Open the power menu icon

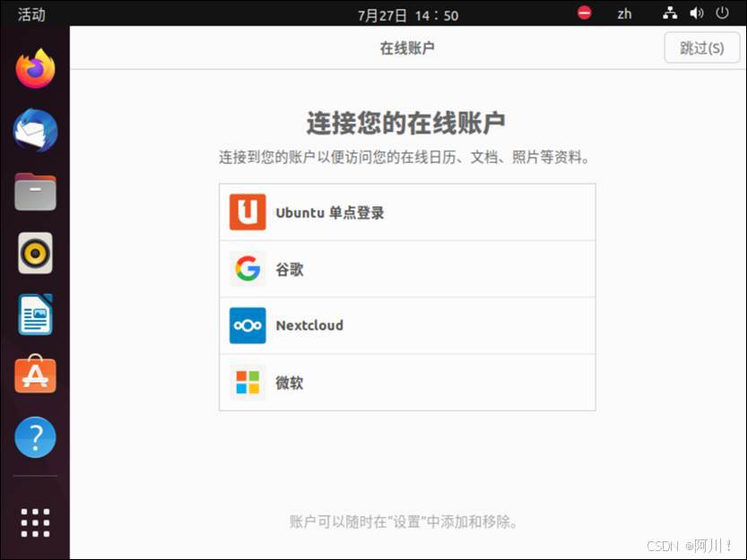pyautogui.click(x=722, y=13)
